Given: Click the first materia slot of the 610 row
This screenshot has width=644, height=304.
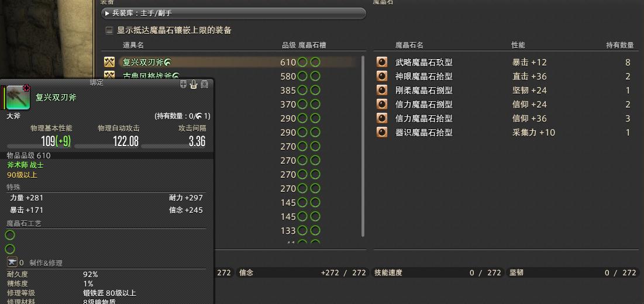Looking at the screenshot, I should pos(302,63).
